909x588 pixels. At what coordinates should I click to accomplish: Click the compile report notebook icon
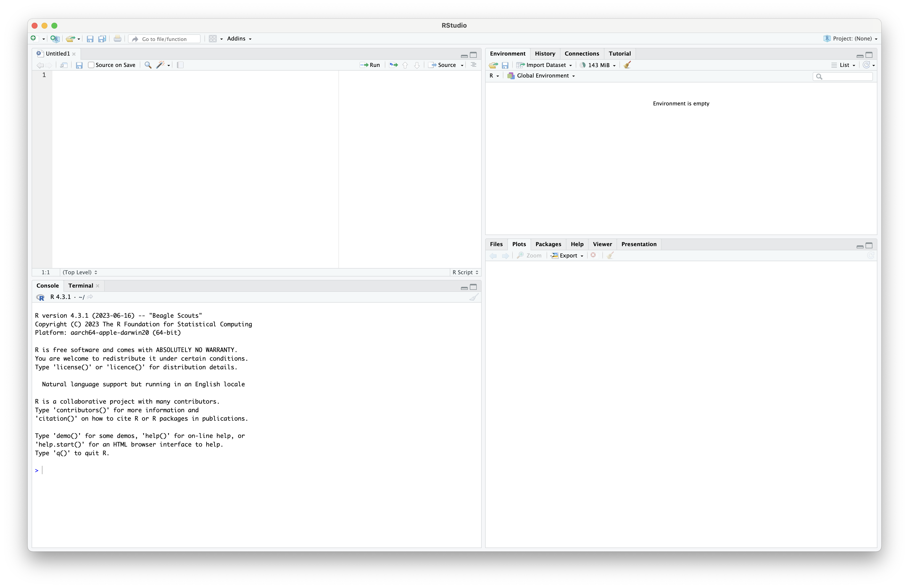point(180,65)
